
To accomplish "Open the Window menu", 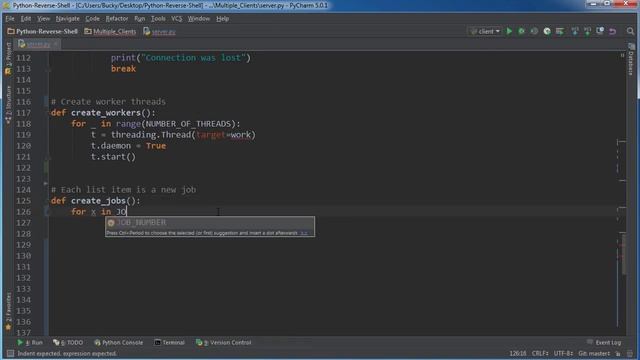I will pyautogui.click(x=199, y=19).
